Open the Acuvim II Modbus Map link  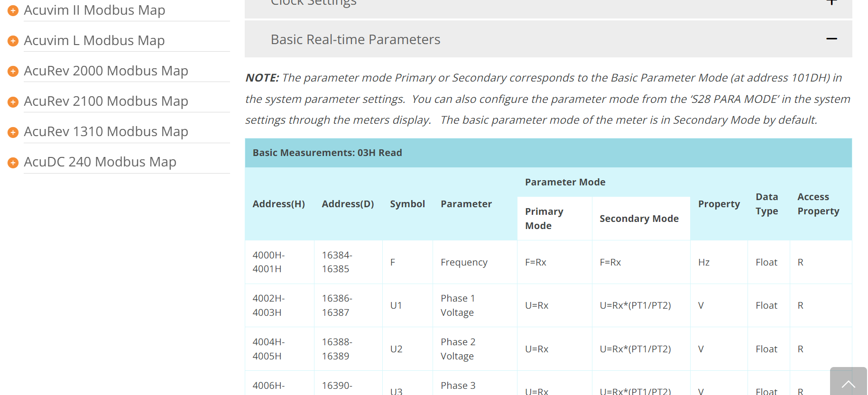point(94,10)
